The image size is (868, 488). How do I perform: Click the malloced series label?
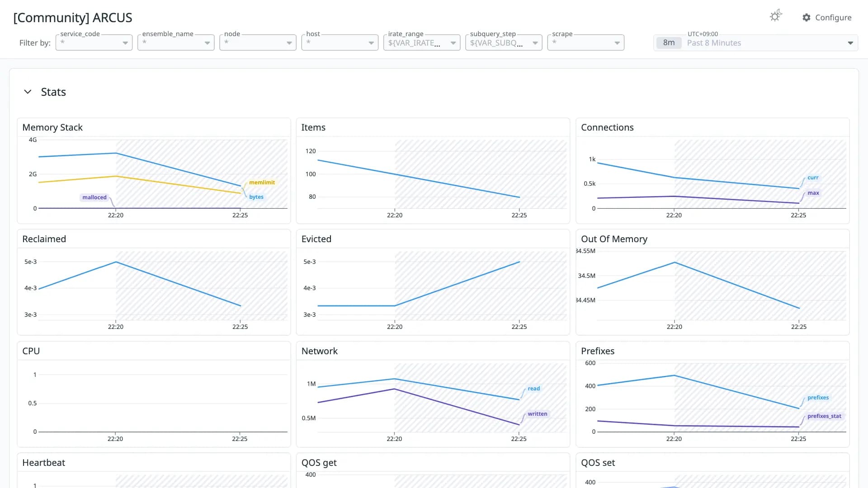tap(94, 197)
